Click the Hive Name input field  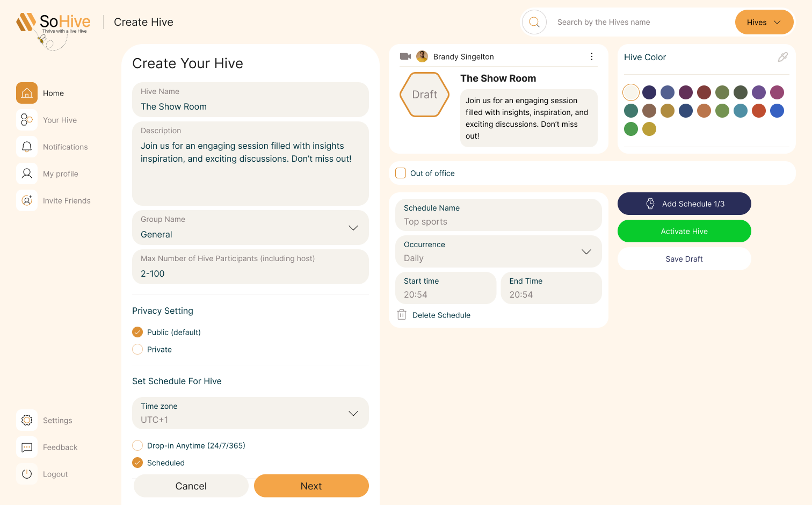[250, 99]
